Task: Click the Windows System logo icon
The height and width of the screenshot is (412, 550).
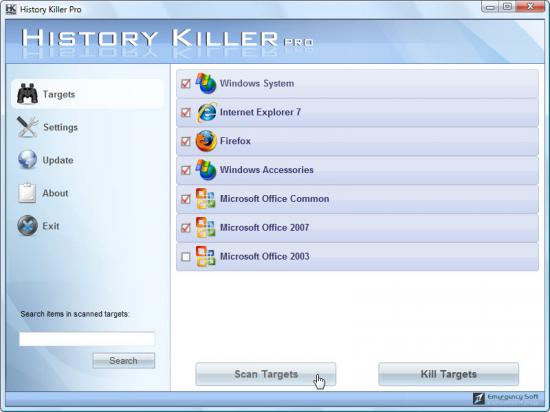Action: pyautogui.click(x=206, y=83)
